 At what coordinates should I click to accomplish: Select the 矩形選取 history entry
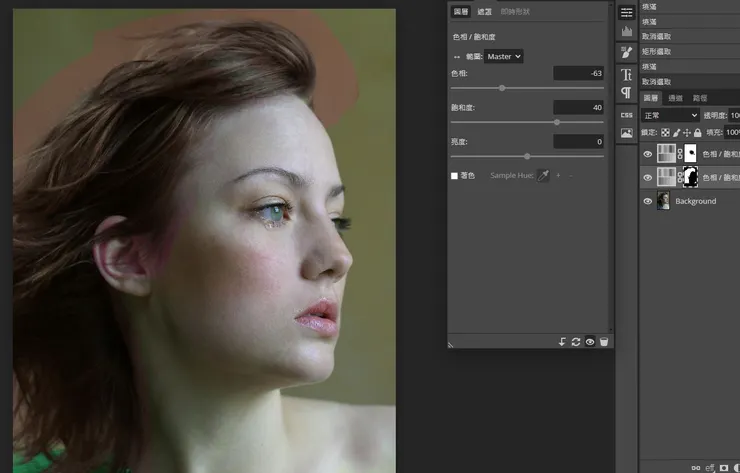tap(657, 51)
